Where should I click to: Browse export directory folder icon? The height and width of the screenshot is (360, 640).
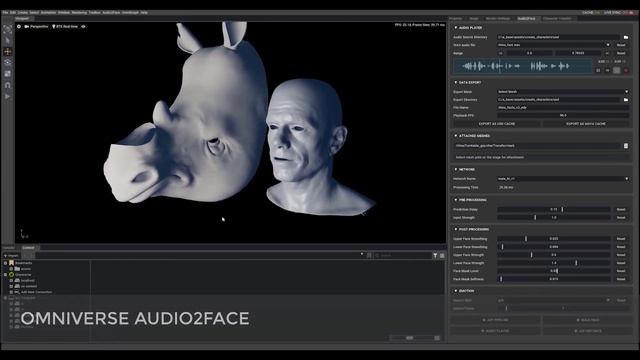coord(626,100)
